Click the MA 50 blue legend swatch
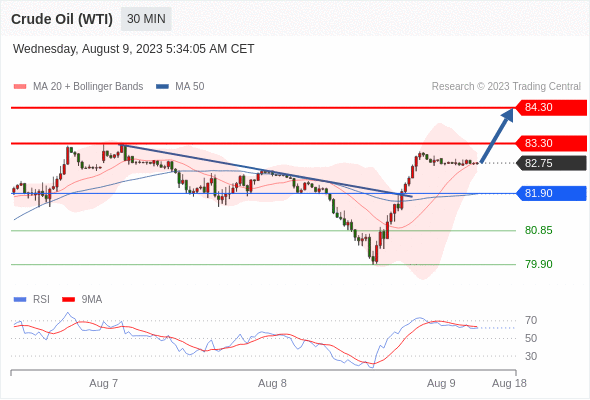Image resolution: width=590 pixels, height=400 pixels. click(x=162, y=87)
